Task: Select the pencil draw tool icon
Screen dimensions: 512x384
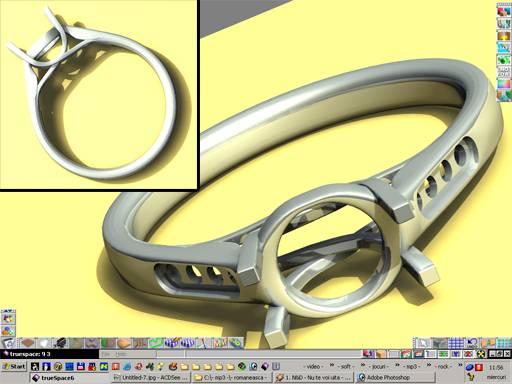Action: coord(203,343)
